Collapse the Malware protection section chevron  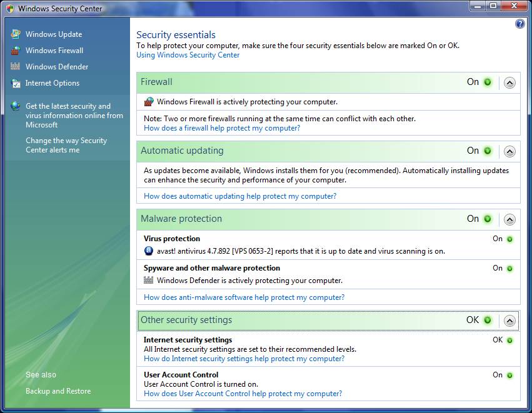[509, 220]
